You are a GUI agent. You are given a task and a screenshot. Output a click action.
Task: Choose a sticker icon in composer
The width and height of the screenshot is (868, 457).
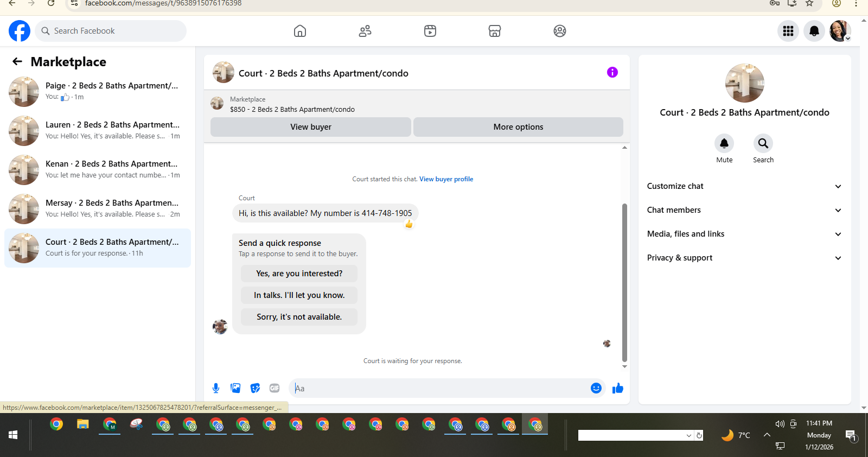(255, 388)
